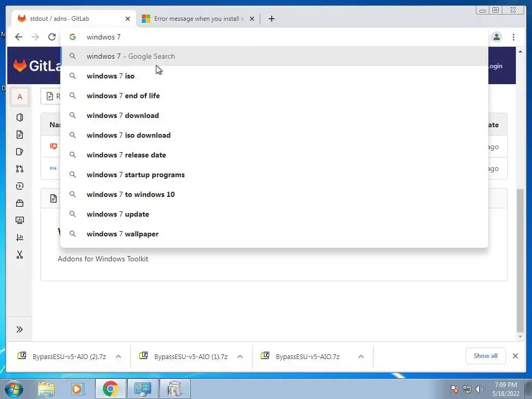
Task: Click the browser forward arrow
Action: tap(35, 37)
